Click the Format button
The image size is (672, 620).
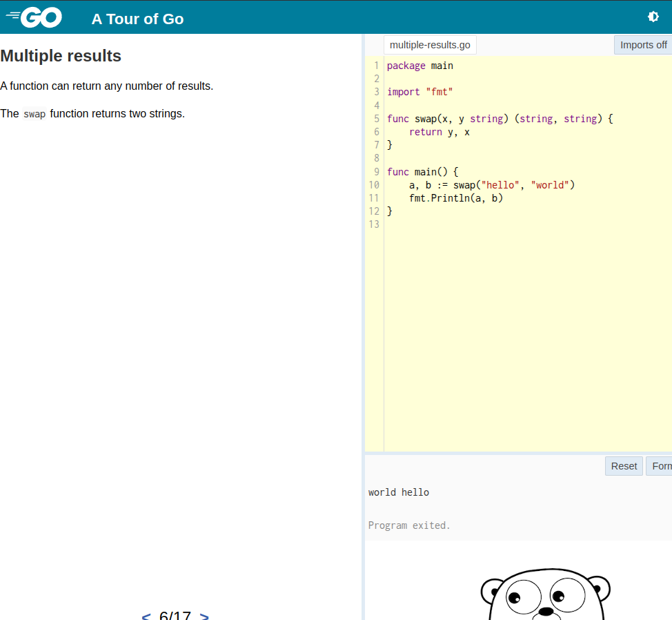pyautogui.click(x=659, y=466)
